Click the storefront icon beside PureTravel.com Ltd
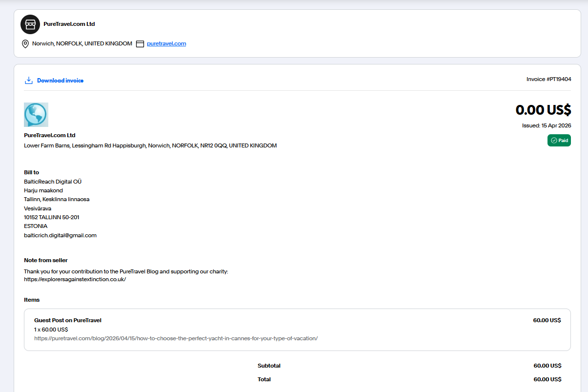588x392 pixels. [x=30, y=24]
